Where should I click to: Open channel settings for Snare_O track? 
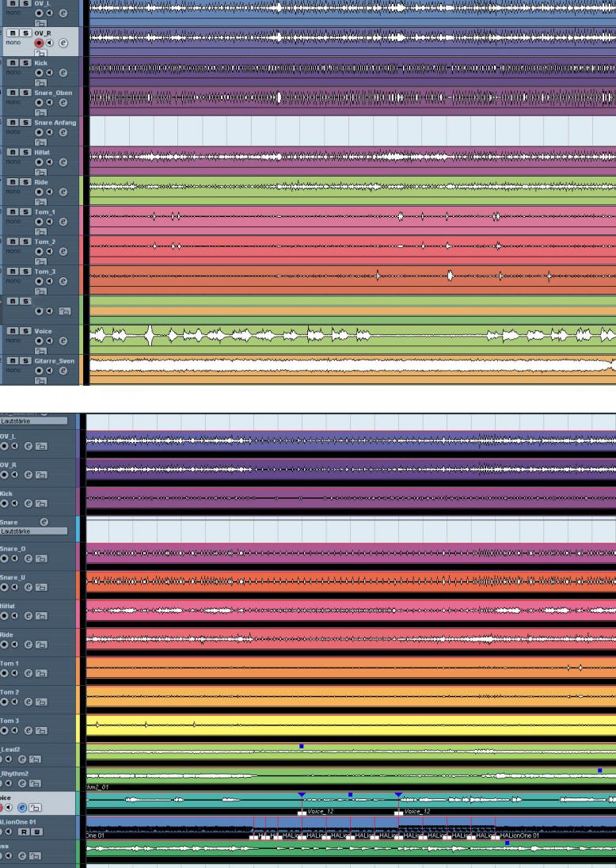(29, 558)
